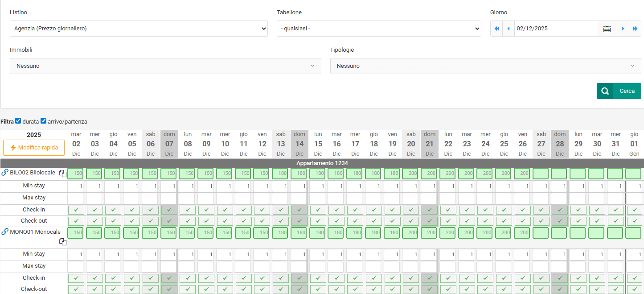Screen dimensions: 644x294
Task: Jump back with the double-left arrow icon
Action: [x=496, y=29]
